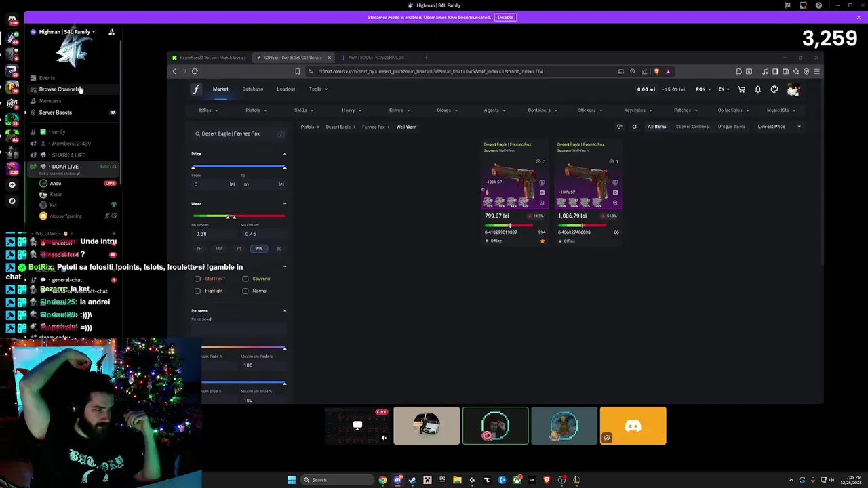The height and width of the screenshot is (488, 868).
Task: Disable Streamer Mode button
Action: (x=505, y=18)
